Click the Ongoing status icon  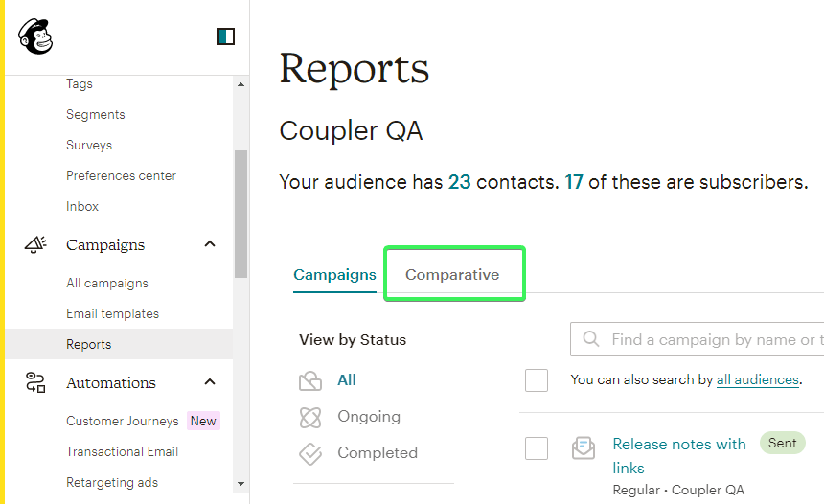310,417
